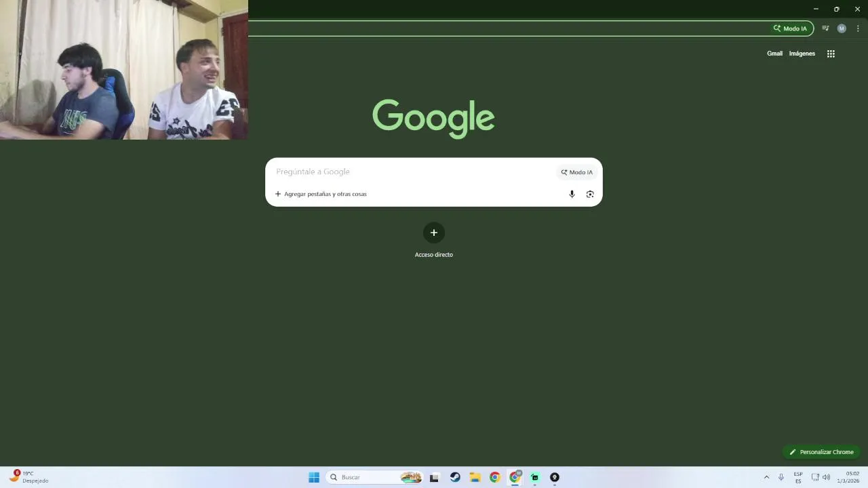Open the Chrome profile avatar M
Viewport: 868px width, 488px height.
[842, 28]
